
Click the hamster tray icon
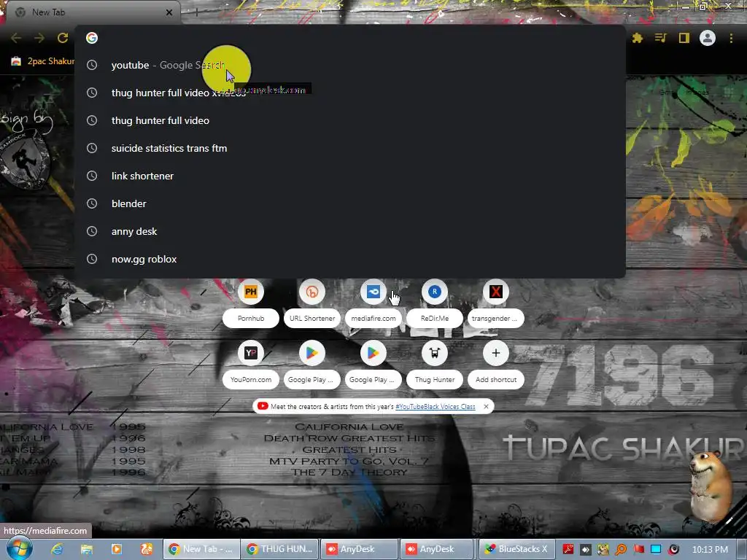point(603,550)
